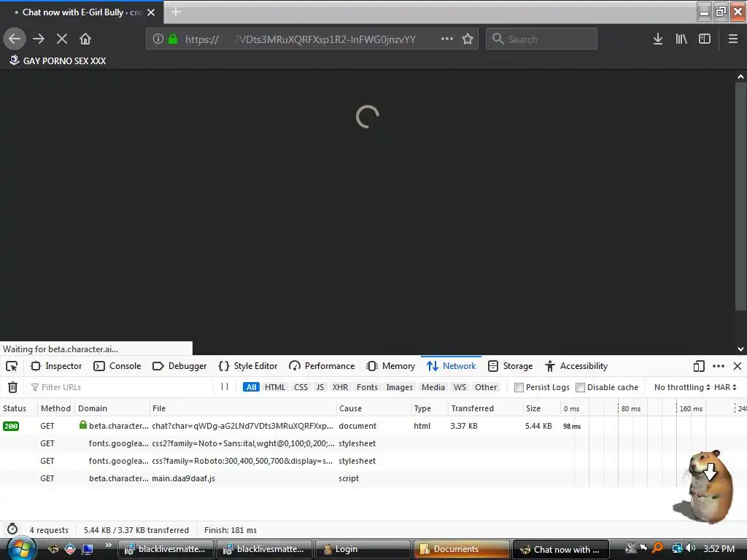Image resolution: width=747 pixels, height=560 pixels.
Task: Enable the Disable cache checkbox
Action: click(580, 387)
